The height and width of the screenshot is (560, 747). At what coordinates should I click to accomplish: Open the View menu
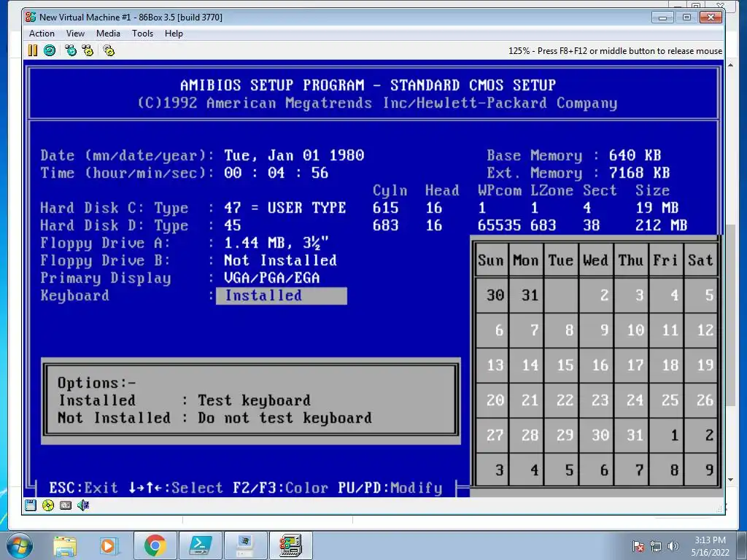75,34
